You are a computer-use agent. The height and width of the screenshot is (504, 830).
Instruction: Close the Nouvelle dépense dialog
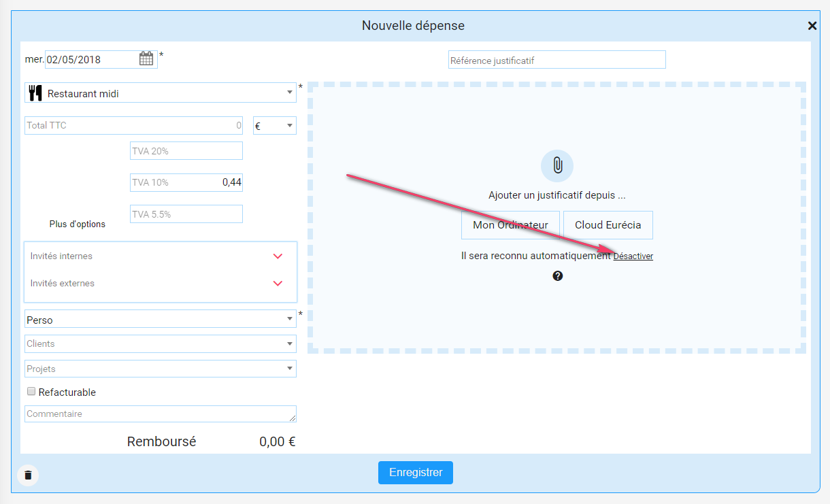pos(812,26)
